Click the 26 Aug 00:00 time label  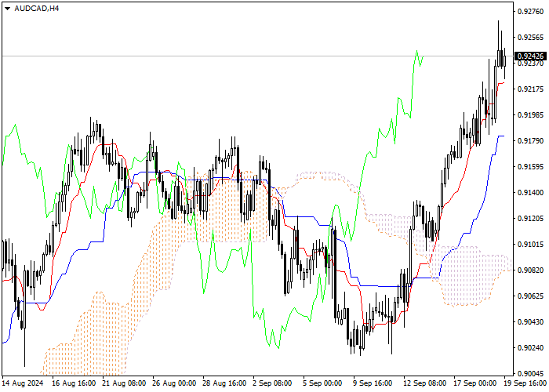[x=174, y=383]
